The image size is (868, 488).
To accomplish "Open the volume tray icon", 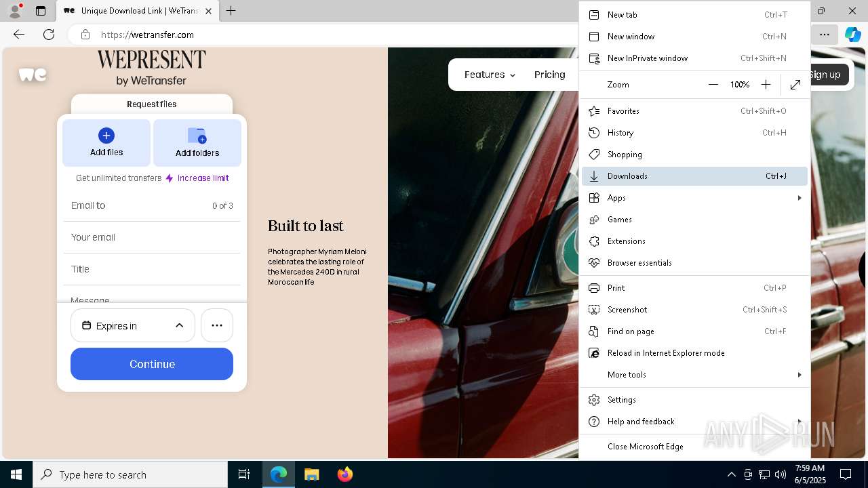I will click(780, 474).
